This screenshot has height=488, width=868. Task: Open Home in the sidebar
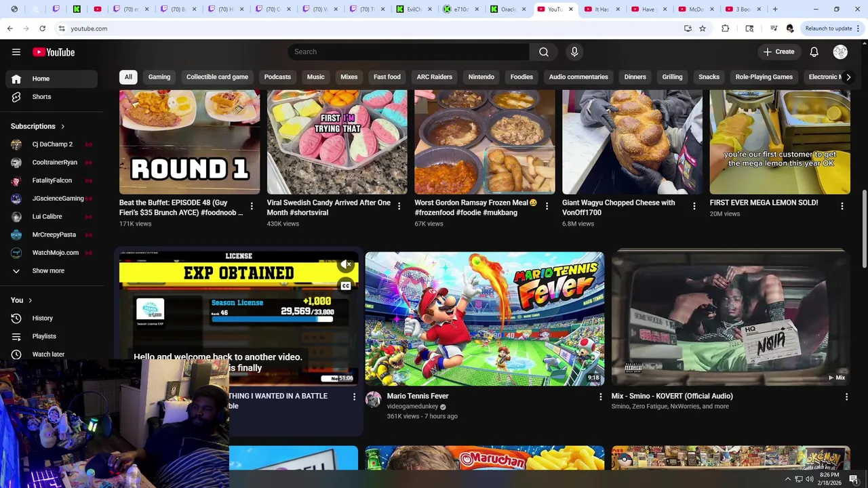52,79
